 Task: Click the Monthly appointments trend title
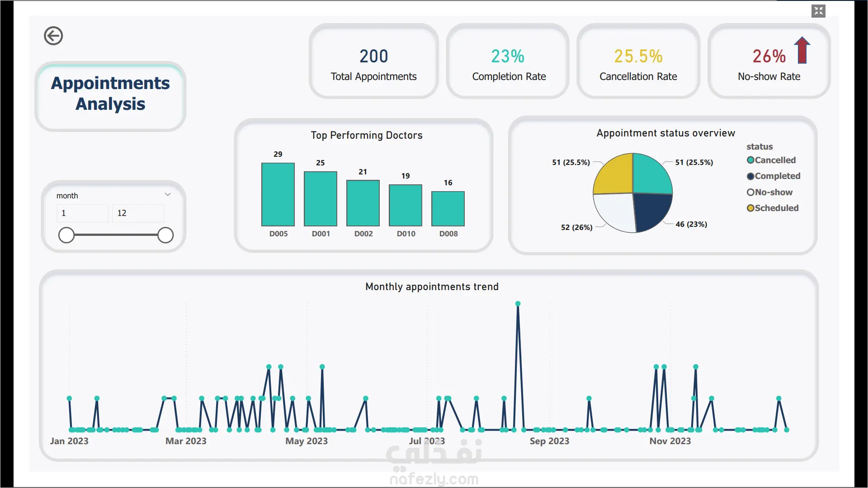coord(432,286)
